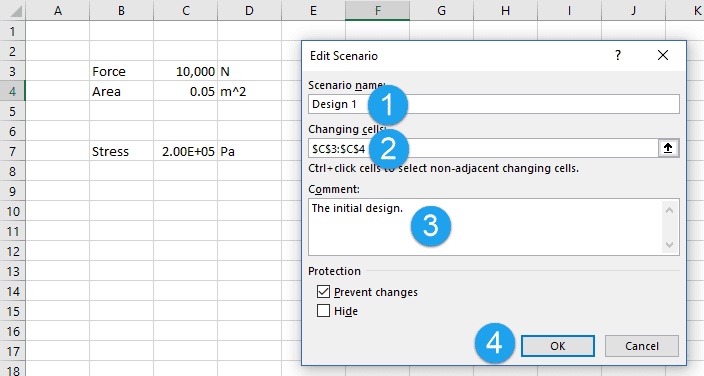
Task: Close the Edit Scenario dialog
Action: 663,55
